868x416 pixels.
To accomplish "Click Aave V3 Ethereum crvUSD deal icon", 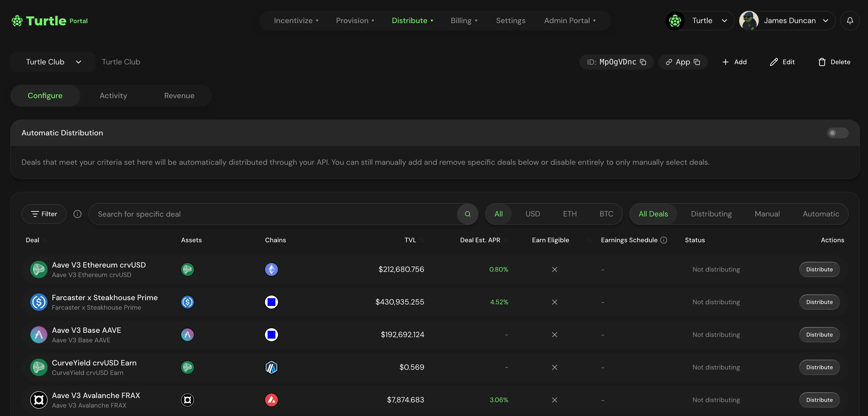I will pyautogui.click(x=39, y=269).
